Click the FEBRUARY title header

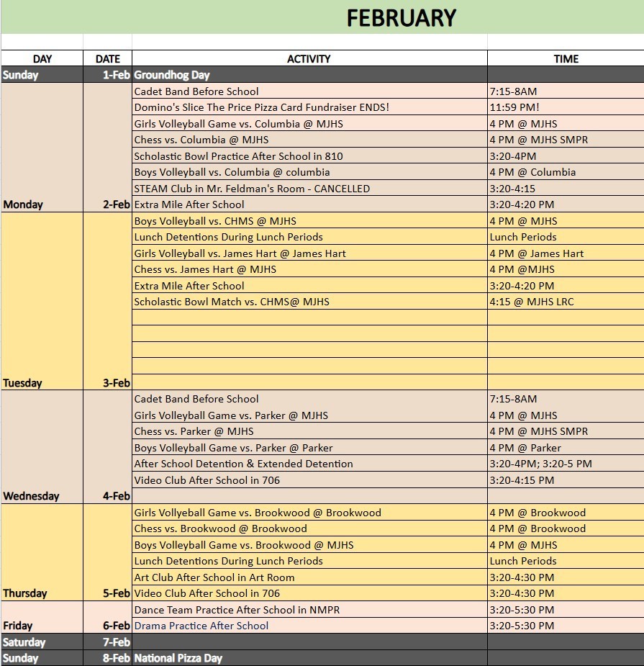click(401, 18)
